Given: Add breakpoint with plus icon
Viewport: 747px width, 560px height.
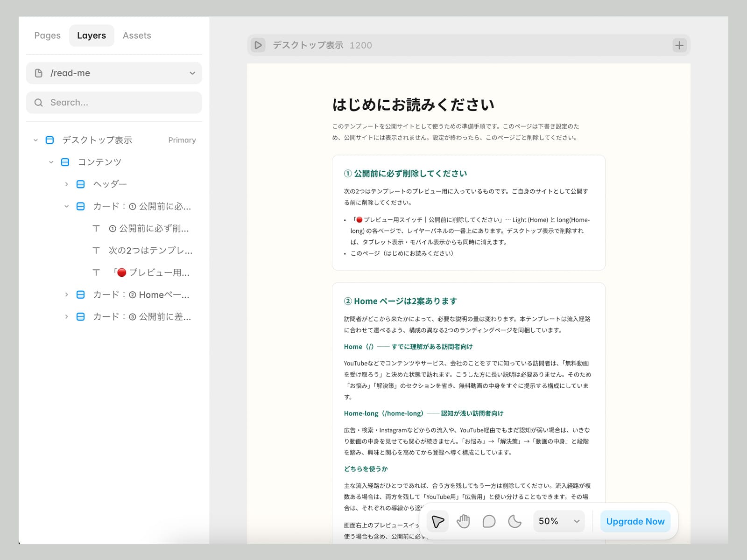Looking at the screenshot, I should [679, 45].
